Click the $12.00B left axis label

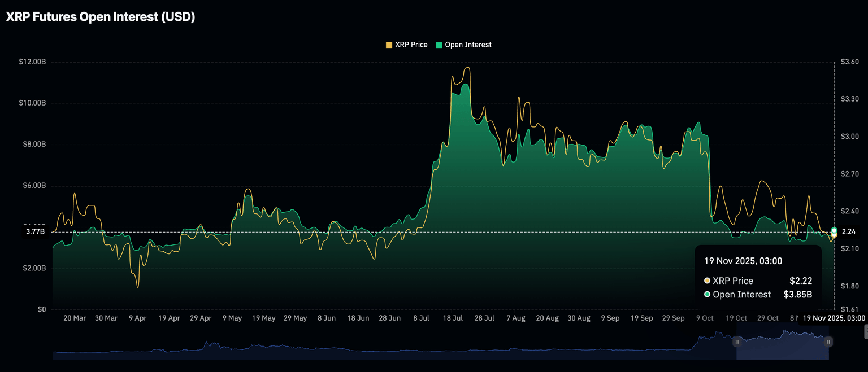tap(32, 62)
